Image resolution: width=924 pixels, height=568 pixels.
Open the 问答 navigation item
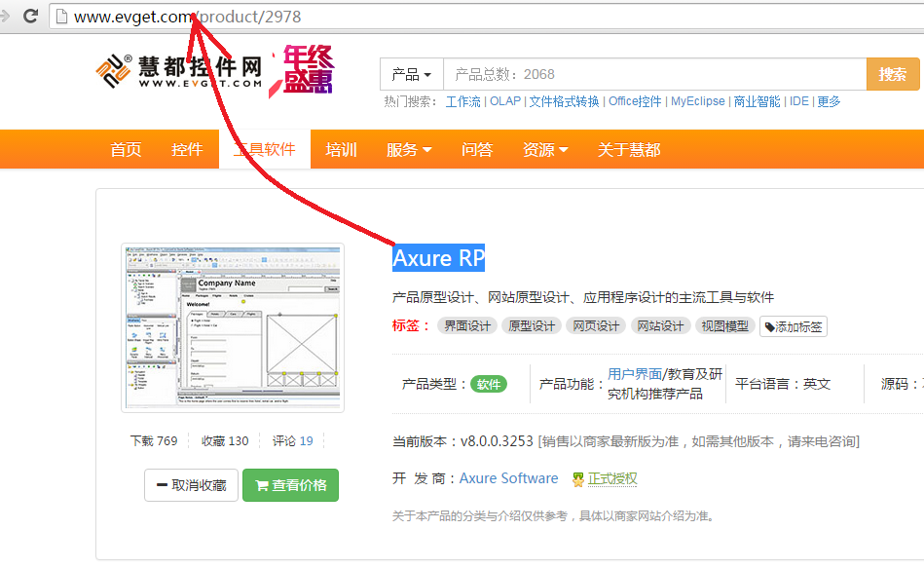(477, 149)
